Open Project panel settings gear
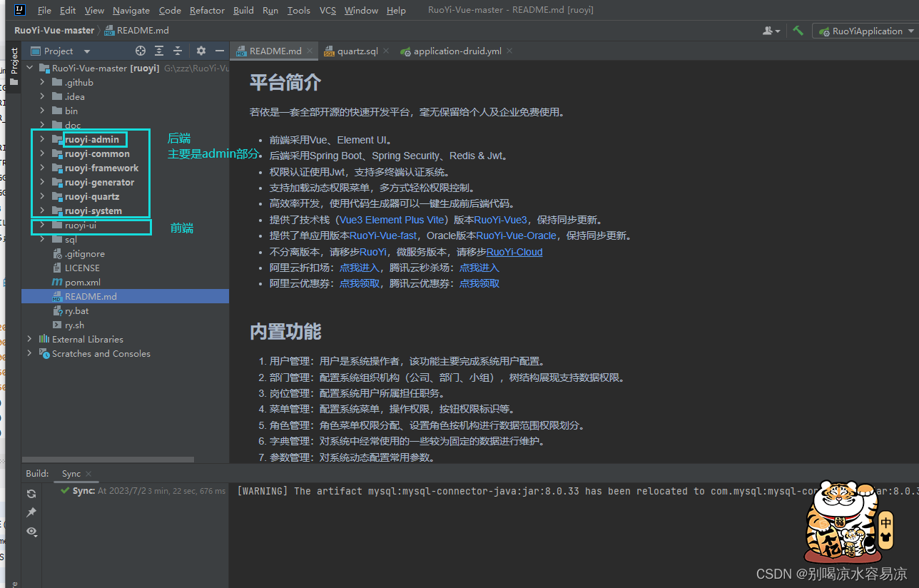The width and height of the screenshot is (919, 588). [201, 51]
